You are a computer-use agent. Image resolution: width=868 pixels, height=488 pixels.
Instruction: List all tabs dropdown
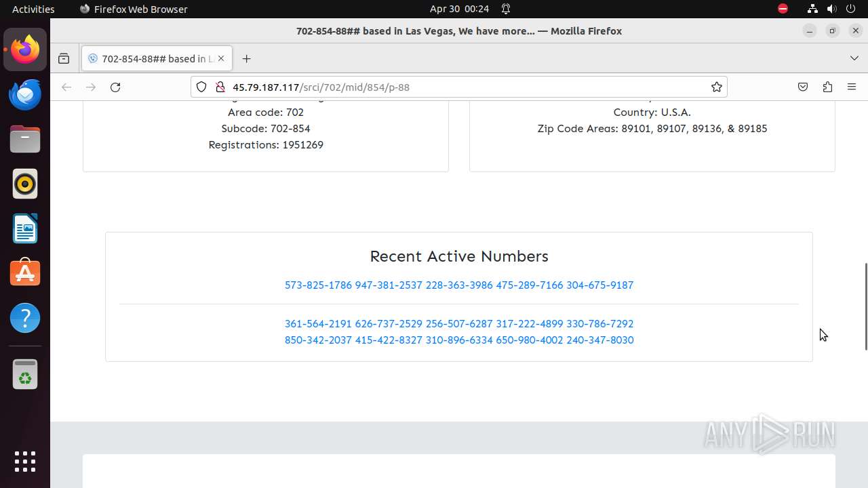[854, 58]
